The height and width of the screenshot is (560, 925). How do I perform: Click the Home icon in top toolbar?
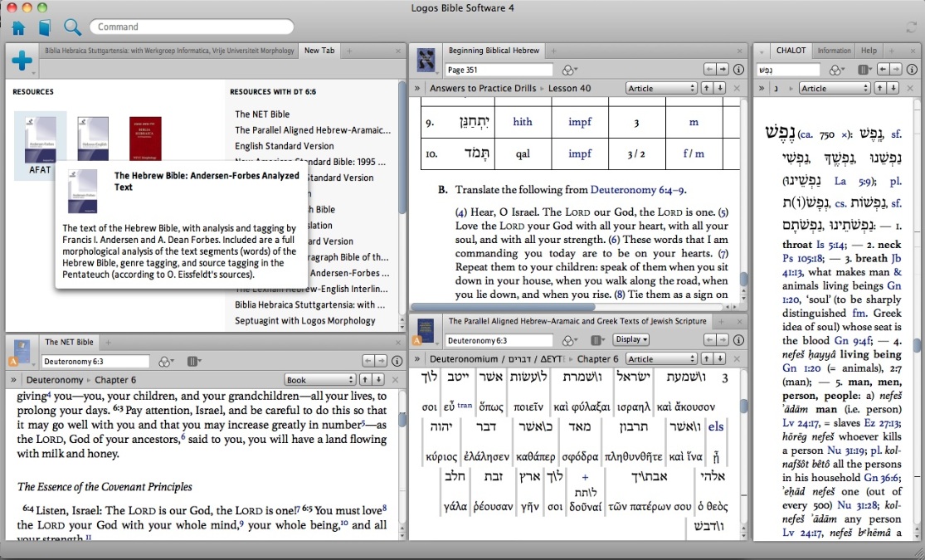18,27
